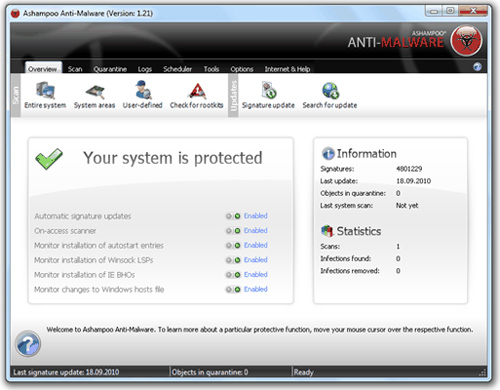Click the Information panel info icon
The width and height of the screenshot is (500, 390).
328,154
